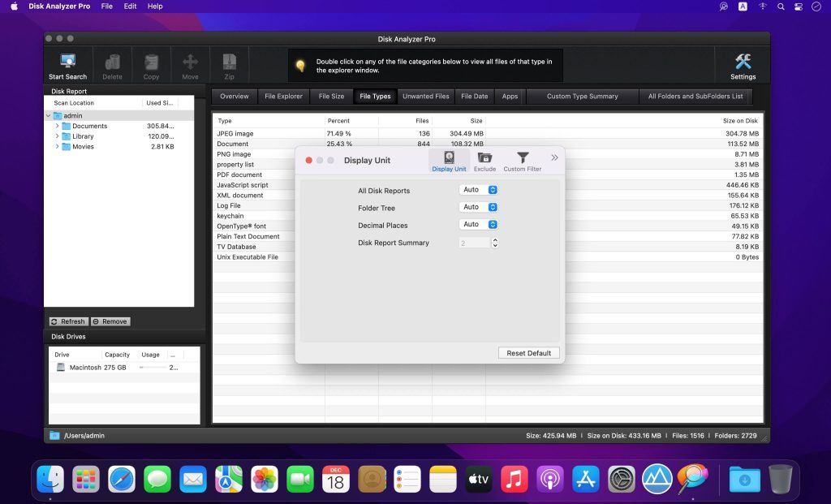831x504 pixels.
Task: Click the Reset Default button
Action: point(528,353)
